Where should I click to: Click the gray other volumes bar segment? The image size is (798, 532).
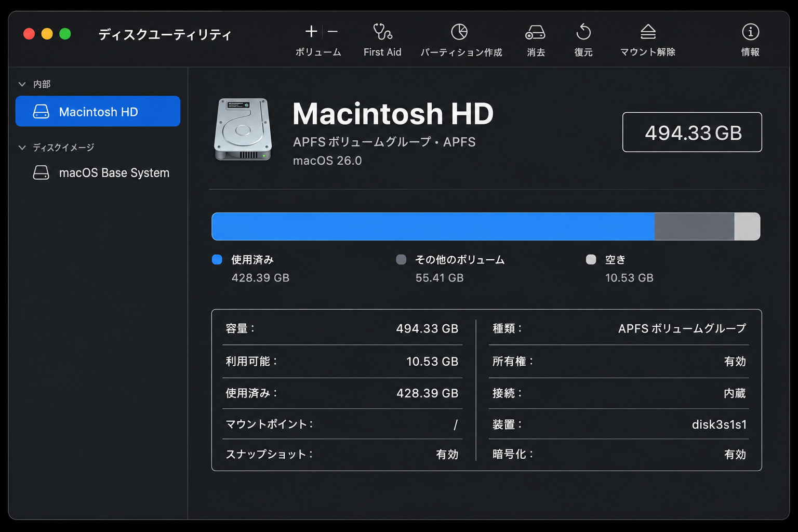694,227
